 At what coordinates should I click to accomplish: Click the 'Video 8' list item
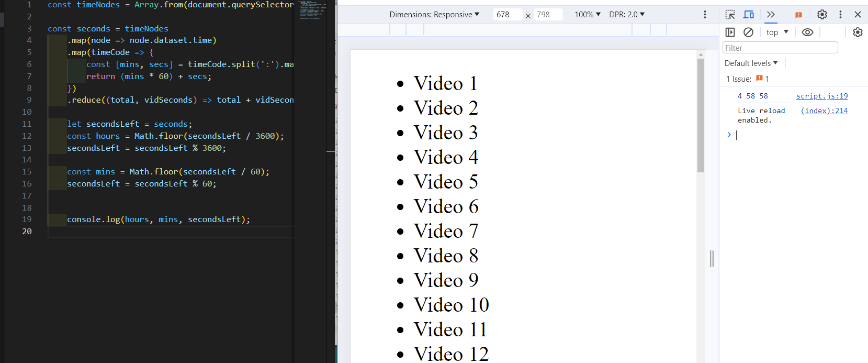446,256
